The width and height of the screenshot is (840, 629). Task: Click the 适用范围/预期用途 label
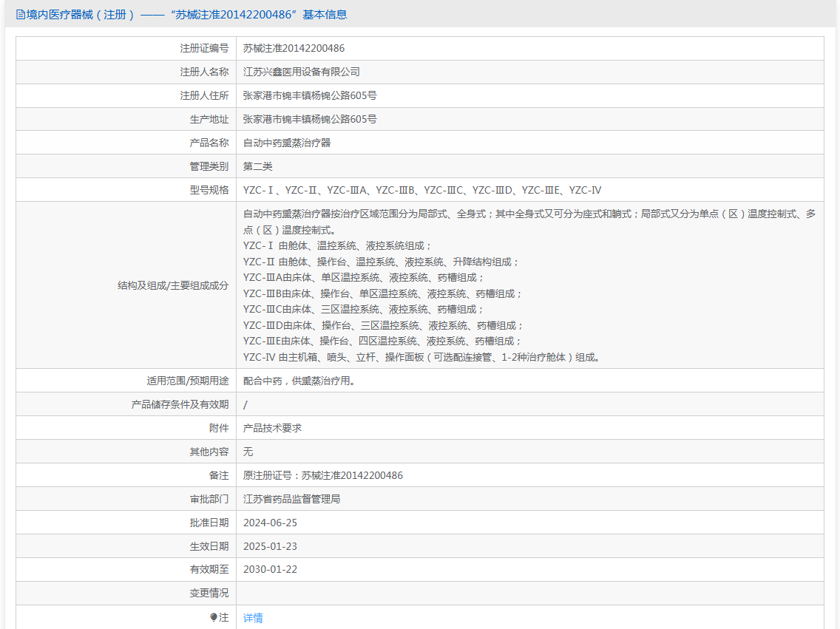[x=188, y=381]
